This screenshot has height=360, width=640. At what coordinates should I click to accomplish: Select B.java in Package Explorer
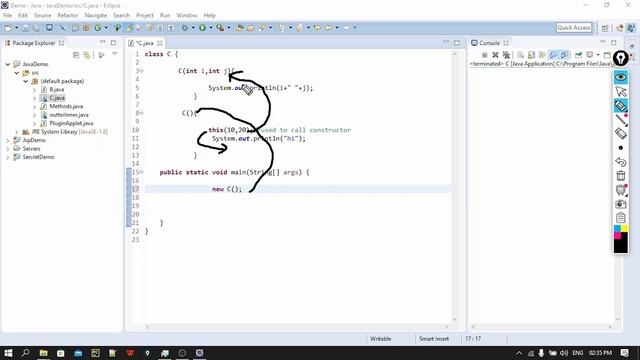coord(57,89)
